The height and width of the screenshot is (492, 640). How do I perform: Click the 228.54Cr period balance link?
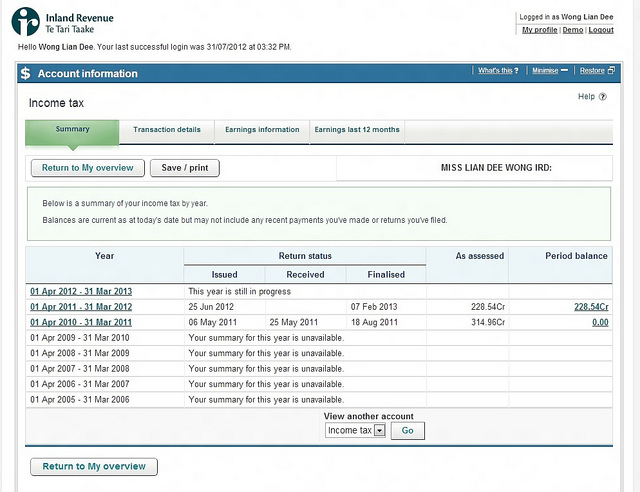tap(590, 307)
